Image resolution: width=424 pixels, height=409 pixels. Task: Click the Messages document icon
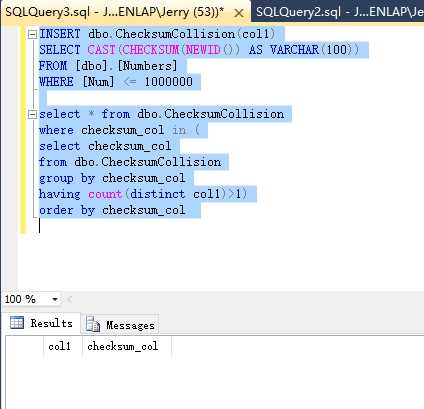click(x=93, y=324)
